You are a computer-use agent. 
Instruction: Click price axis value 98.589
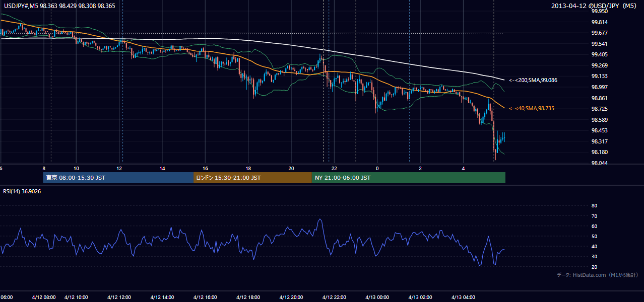click(599, 120)
